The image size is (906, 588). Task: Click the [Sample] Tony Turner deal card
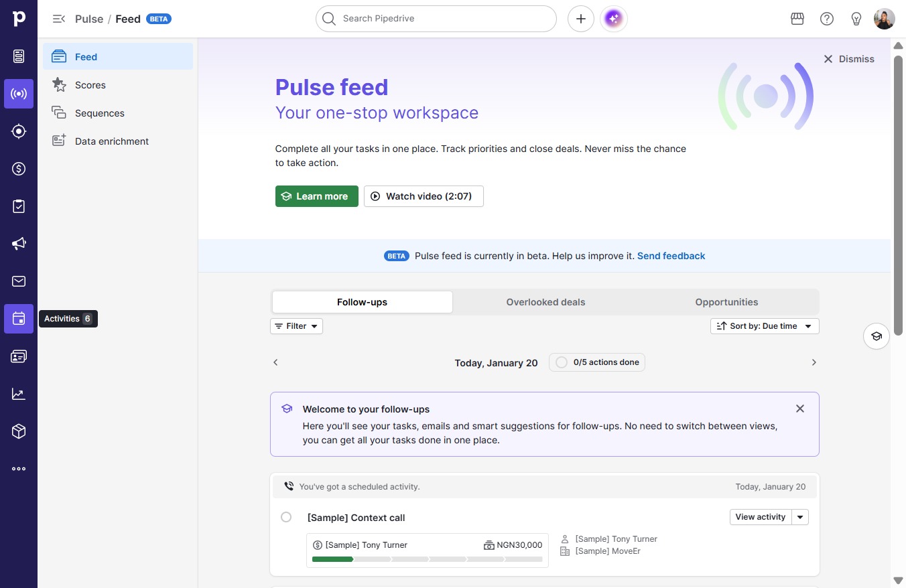click(428, 550)
